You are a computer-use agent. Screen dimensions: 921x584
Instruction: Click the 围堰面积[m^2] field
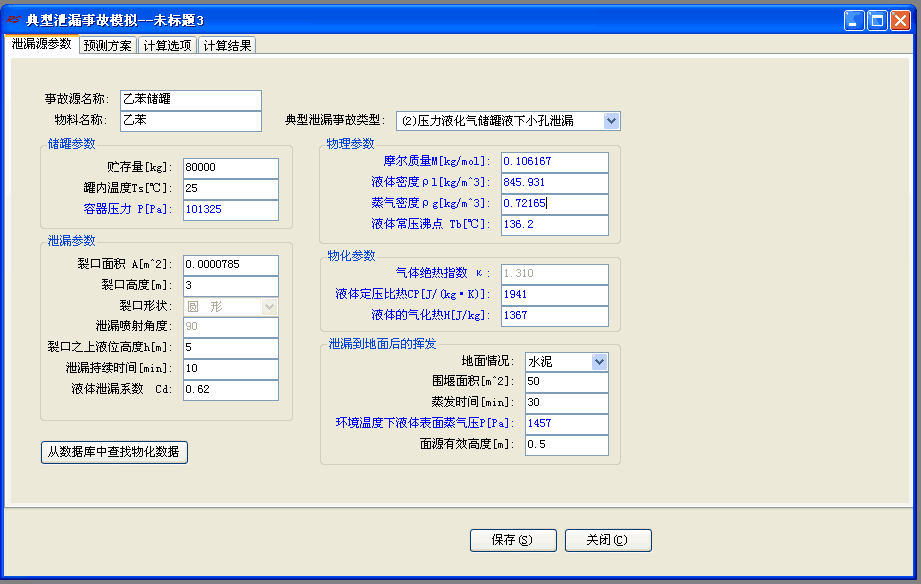(x=566, y=382)
